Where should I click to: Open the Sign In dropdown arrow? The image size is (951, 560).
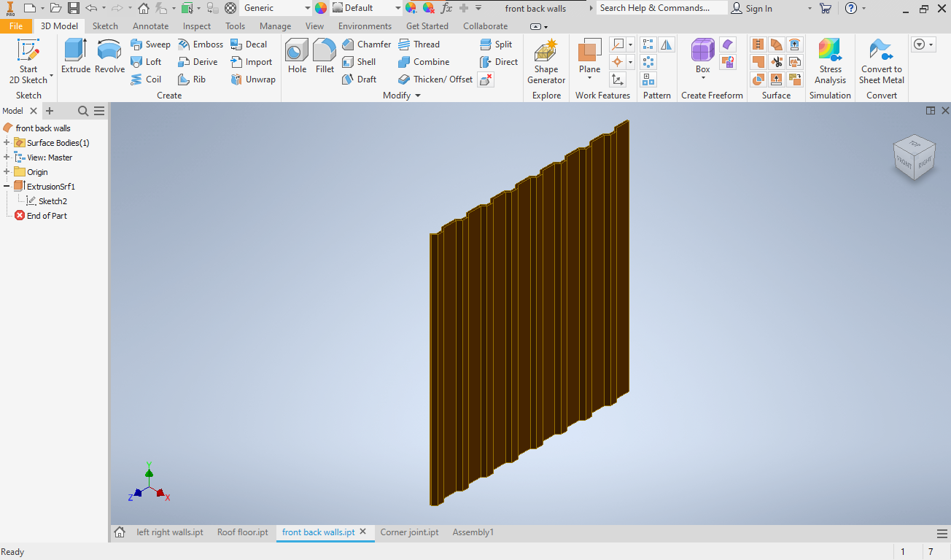[810, 8]
